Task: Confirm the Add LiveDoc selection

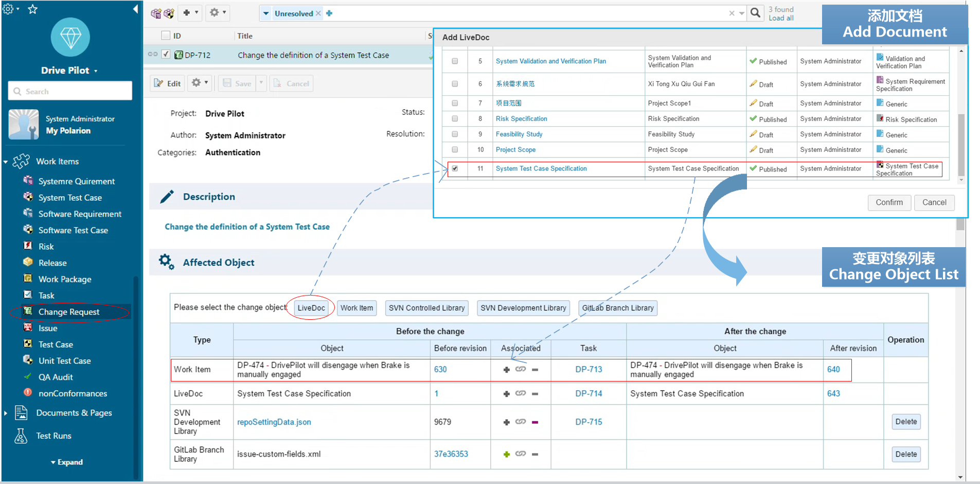Action: (889, 202)
